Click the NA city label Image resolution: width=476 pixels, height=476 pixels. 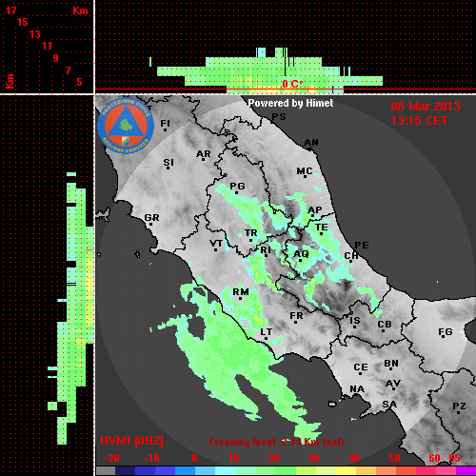(357, 389)
